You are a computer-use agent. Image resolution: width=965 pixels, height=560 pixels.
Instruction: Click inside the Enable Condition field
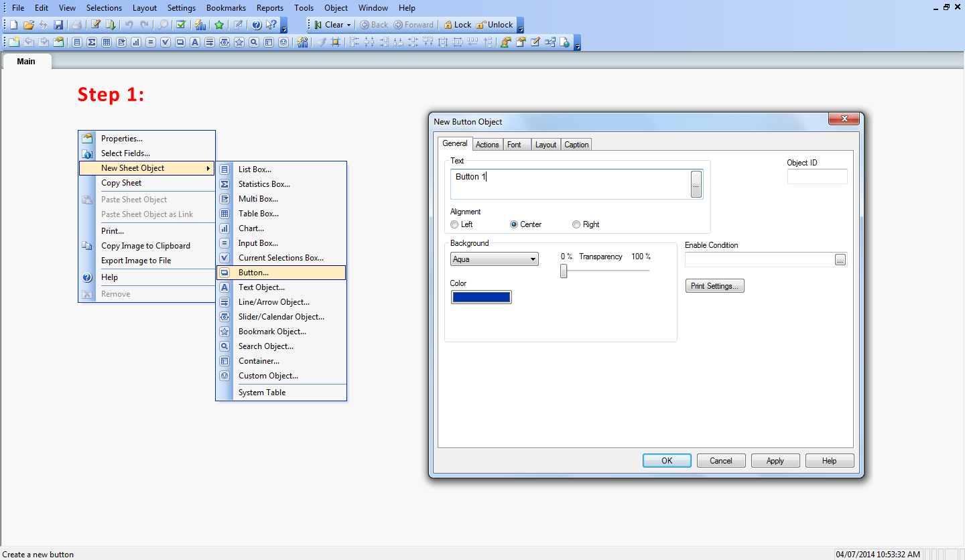click(x=759, y=260)
